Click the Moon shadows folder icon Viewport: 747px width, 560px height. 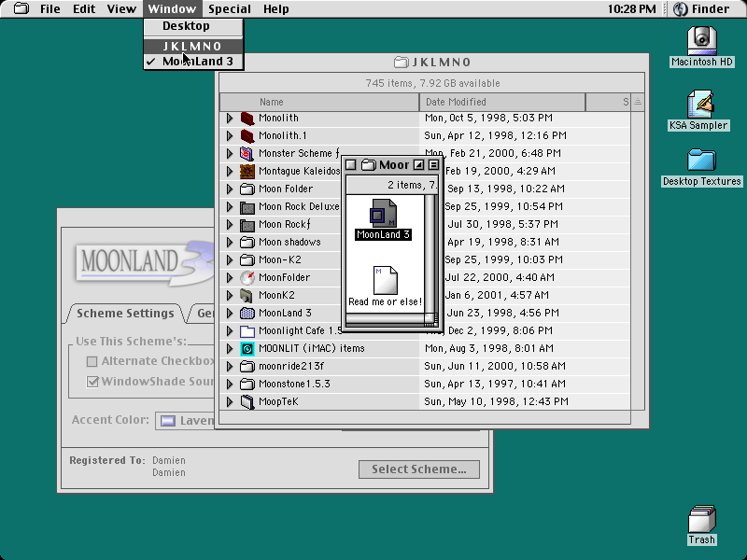247,242
